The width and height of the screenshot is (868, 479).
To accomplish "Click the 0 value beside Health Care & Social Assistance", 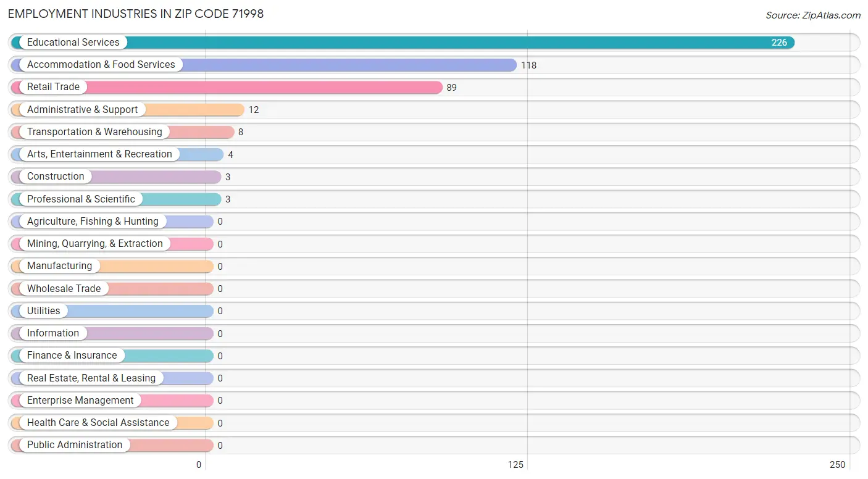I will coord(220,423).
